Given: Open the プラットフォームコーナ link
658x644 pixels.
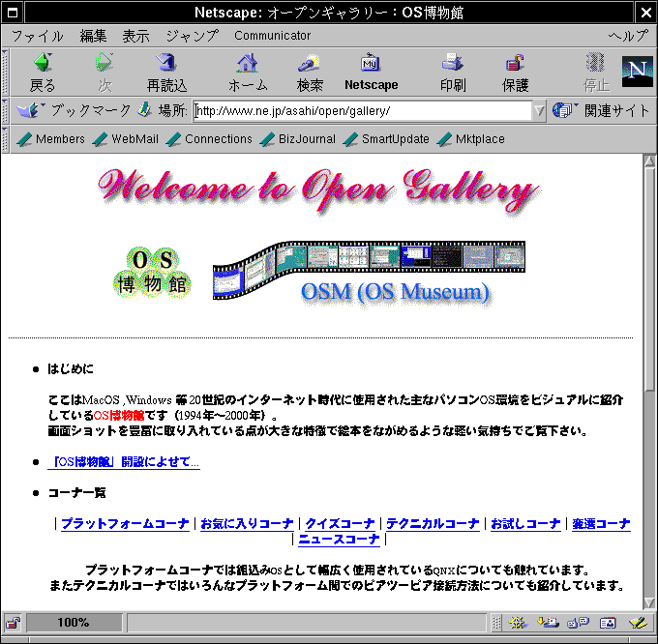Looking at the screenshot, I should (x=125, y=524).
